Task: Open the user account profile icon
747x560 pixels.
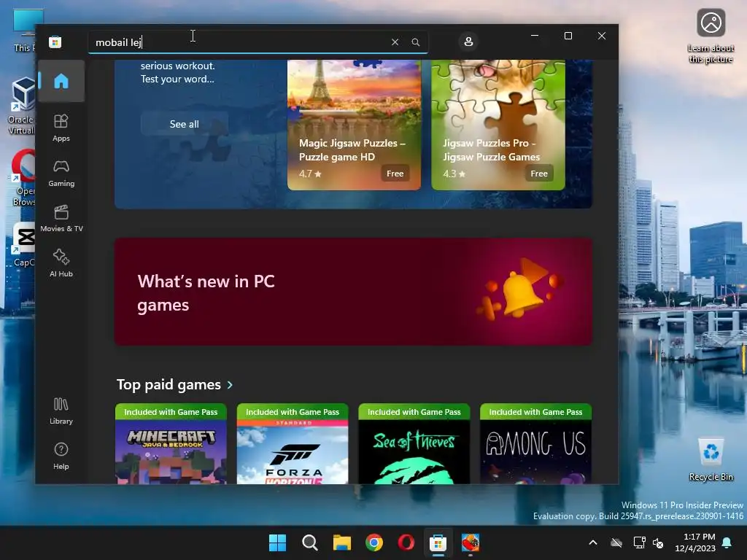Action: [468, 42]
